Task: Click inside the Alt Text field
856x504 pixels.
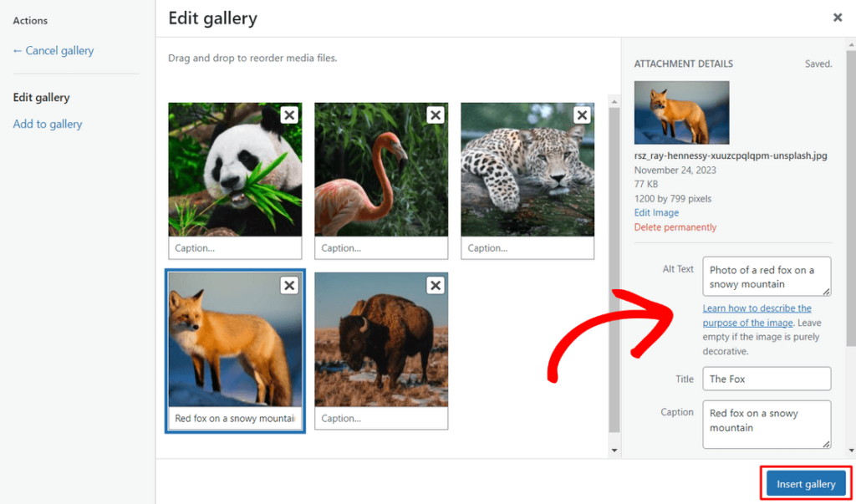Action: coord(766,276)
